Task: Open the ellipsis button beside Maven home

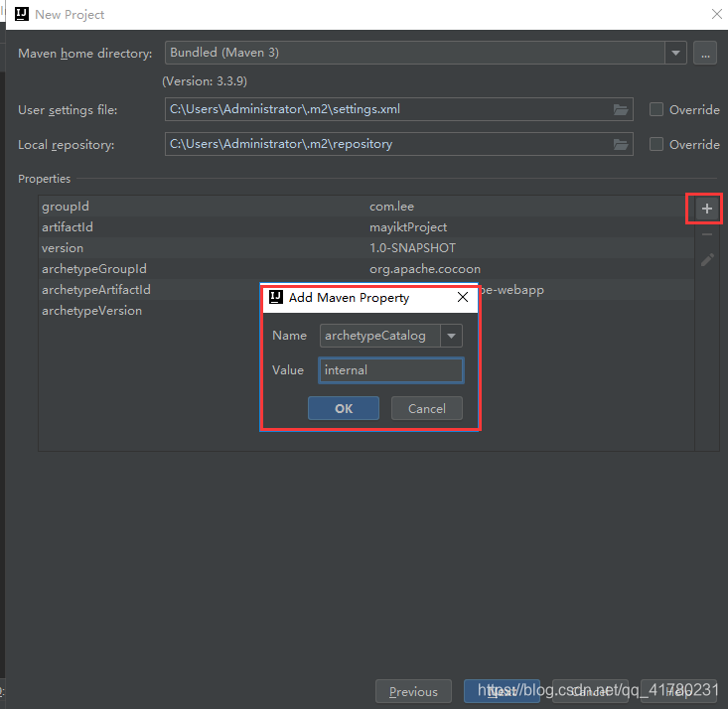Action: tap(705, 53)
